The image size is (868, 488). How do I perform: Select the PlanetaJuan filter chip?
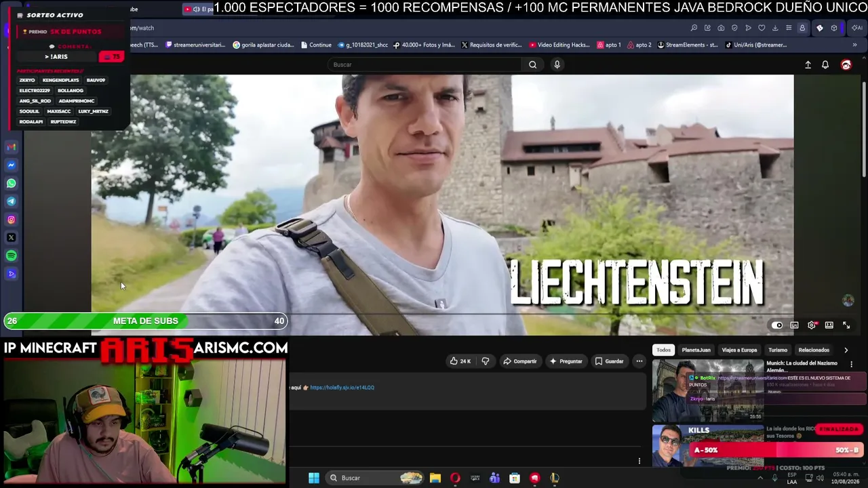(x=696, y=350)
